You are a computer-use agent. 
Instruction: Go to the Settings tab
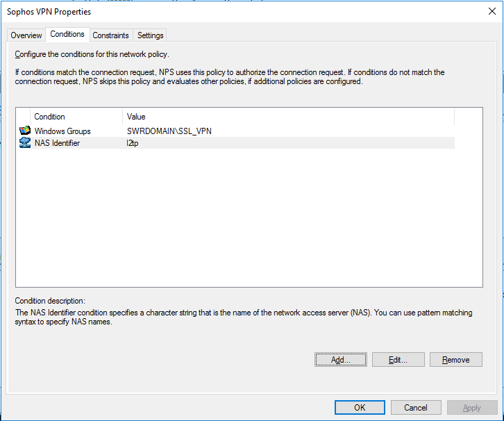pos(150,35)
